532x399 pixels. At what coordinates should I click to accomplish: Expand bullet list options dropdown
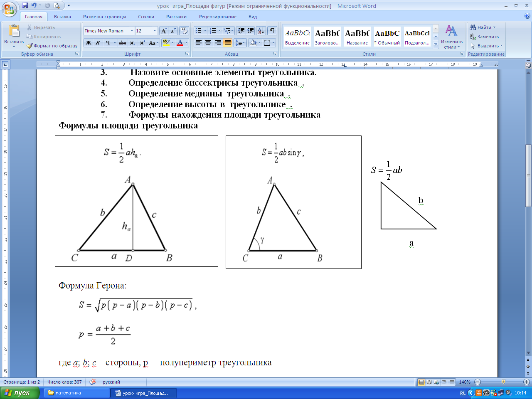pyautogui.click(x=205, y=31)
